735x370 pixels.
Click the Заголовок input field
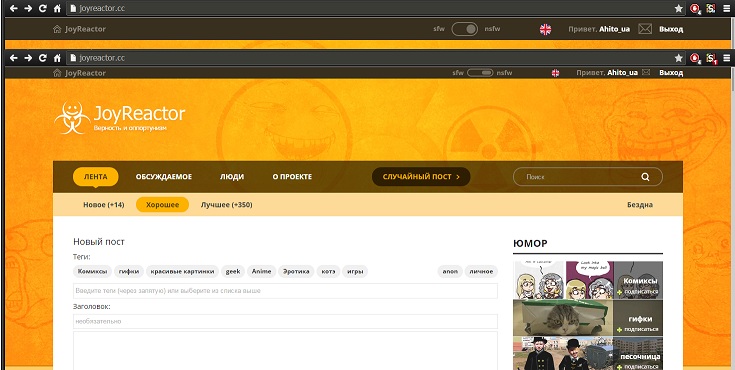tap(285, 321)
